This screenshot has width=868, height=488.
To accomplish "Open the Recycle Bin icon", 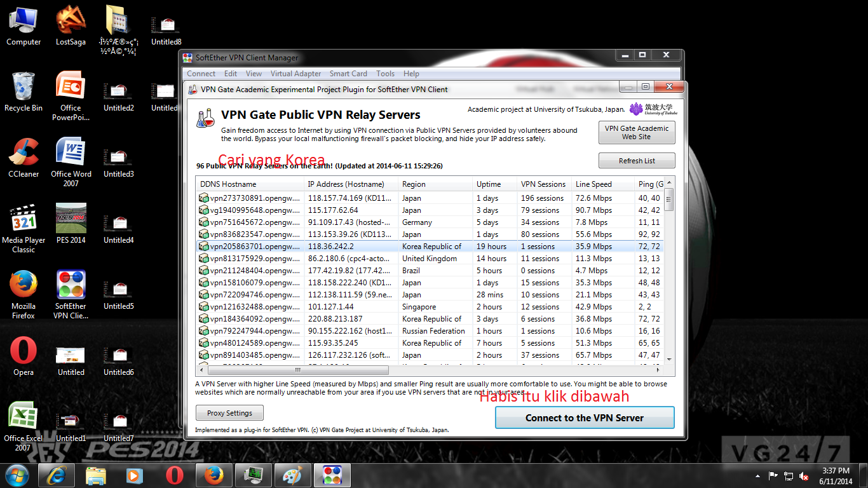I will [24, 91].
